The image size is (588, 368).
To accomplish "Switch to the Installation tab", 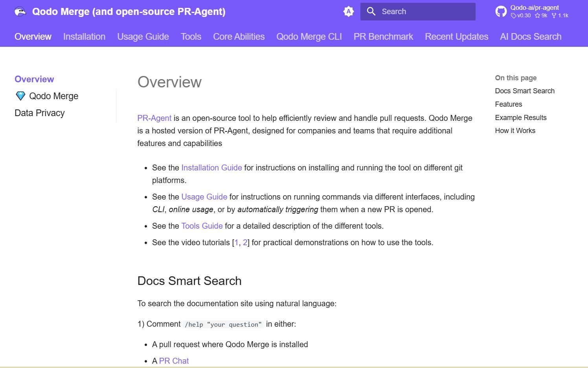I will pos(84,37).
